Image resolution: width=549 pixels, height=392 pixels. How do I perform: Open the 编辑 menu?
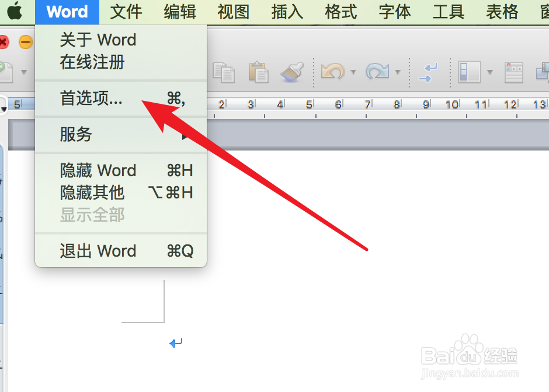(x=180, y=12)
